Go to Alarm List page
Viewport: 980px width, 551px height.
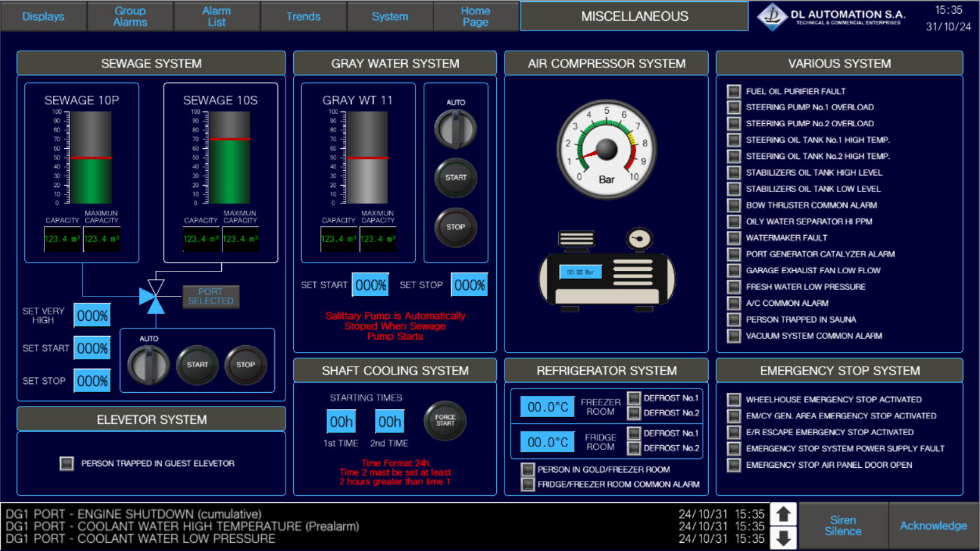point(216,16)
